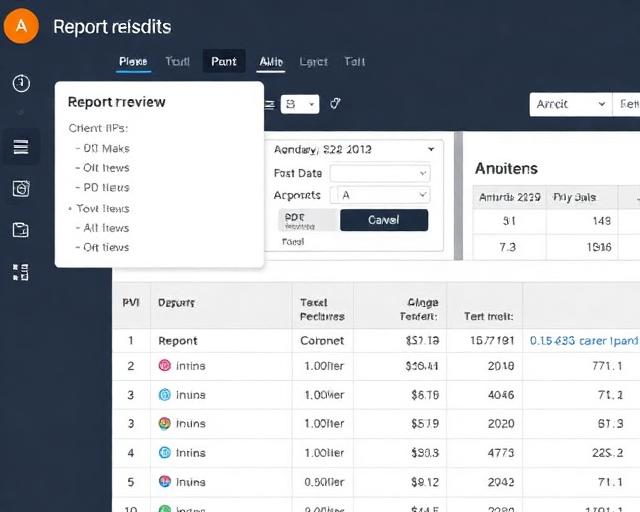Click the multicolor icon in row 3
Screen dimensions: 640x512
pyautogui.click(x=164, y=423)
